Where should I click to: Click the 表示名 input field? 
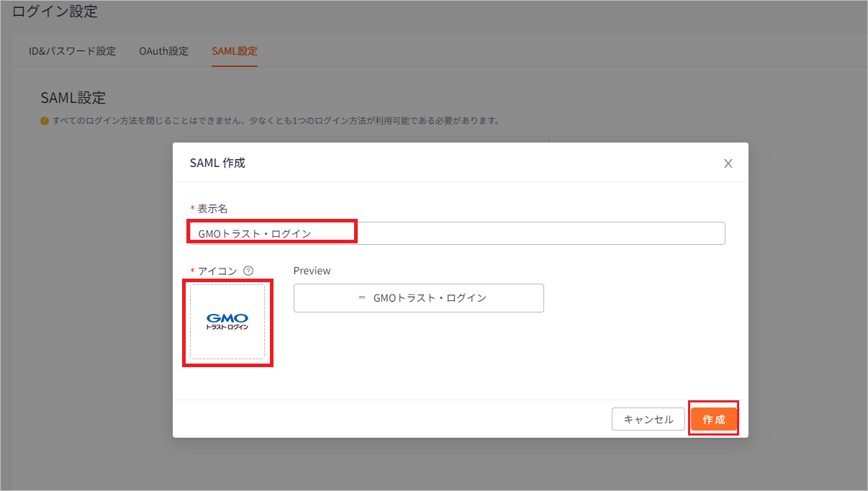458,233
